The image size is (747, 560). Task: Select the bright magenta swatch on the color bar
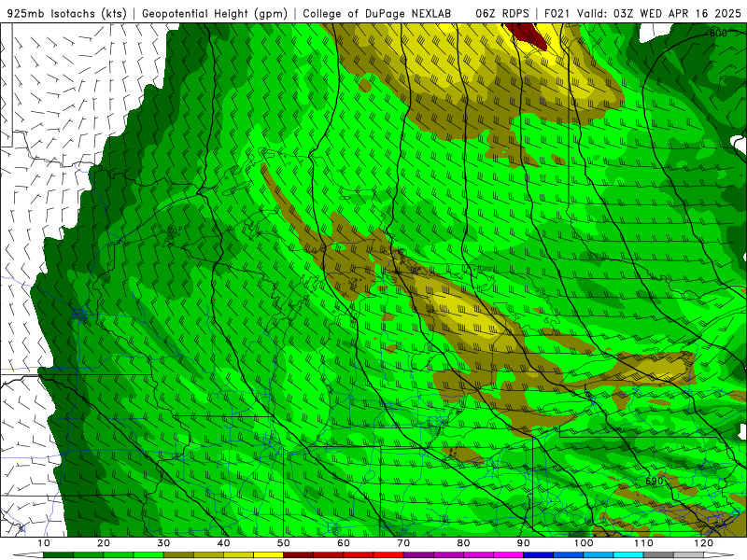click(x=508, y=554)
